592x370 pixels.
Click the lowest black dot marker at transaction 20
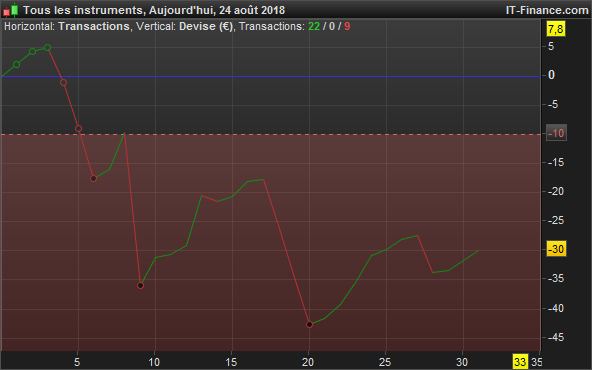pos(310,324)
